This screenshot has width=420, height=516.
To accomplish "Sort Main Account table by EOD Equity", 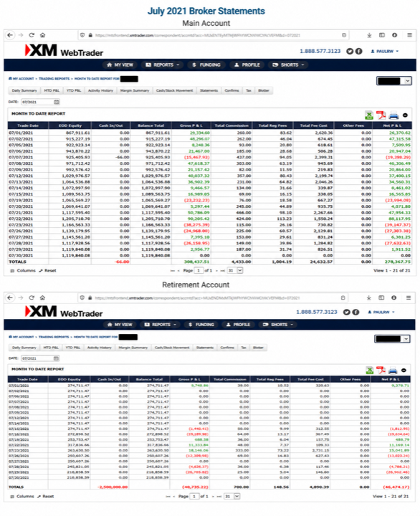I will pos(70,125).
